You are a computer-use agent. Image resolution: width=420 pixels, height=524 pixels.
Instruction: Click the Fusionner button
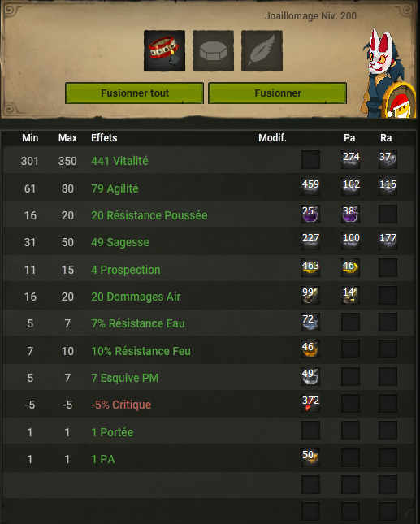[x=277, y=93]
